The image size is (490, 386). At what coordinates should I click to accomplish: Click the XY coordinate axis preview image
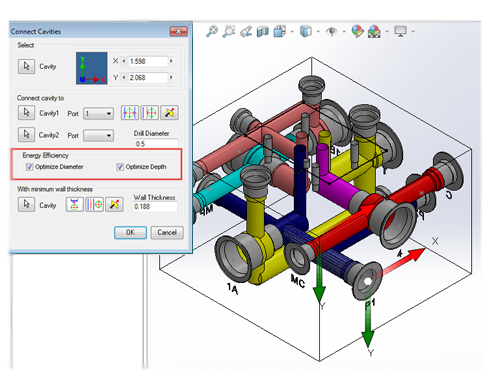click(x=92, y=68)
